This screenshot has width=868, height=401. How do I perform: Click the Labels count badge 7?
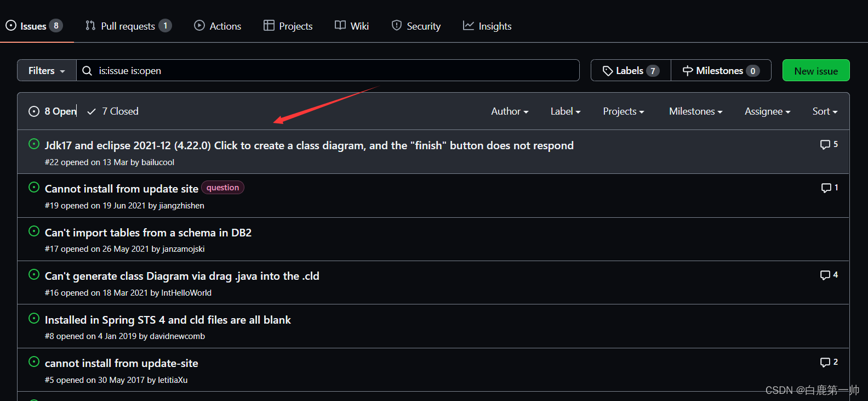[653, 71]
